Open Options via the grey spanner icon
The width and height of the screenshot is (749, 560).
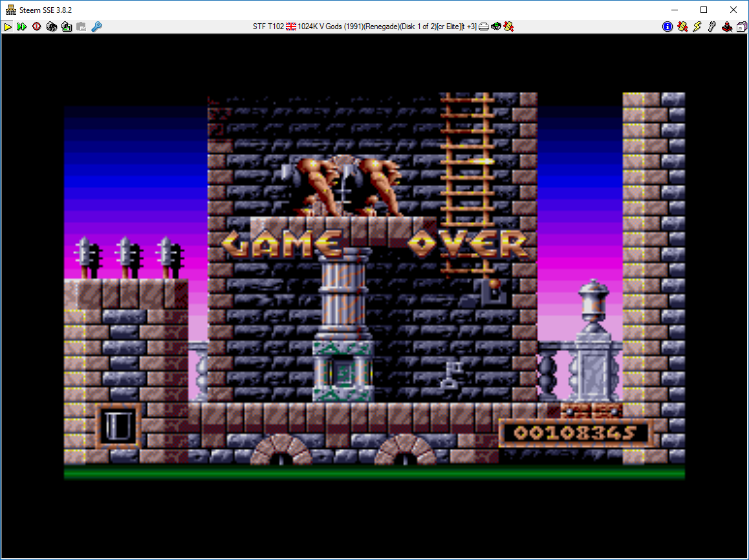point(712,27)
